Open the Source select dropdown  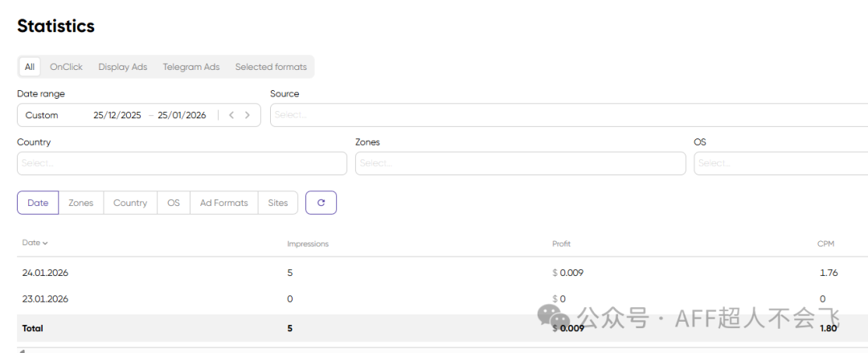pos(569,115)
